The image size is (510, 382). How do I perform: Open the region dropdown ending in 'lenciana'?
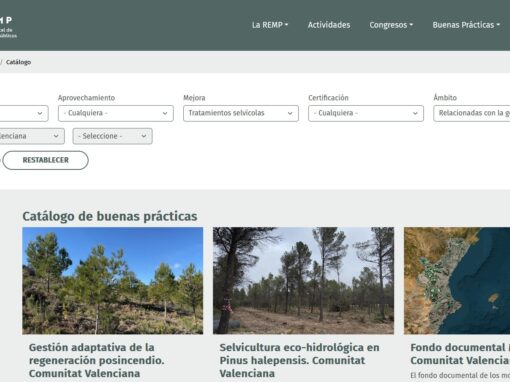tap(32, 136)
